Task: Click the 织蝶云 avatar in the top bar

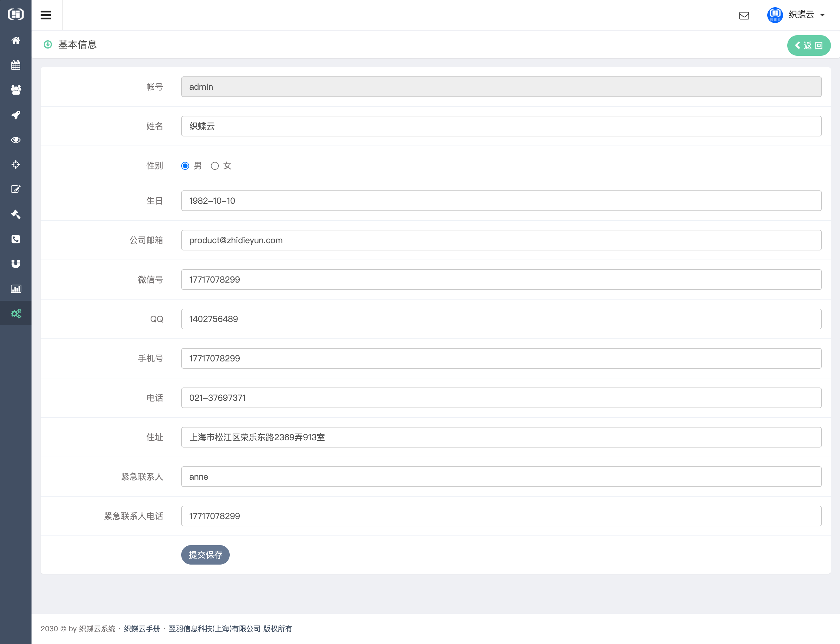Action: (775, 15)
